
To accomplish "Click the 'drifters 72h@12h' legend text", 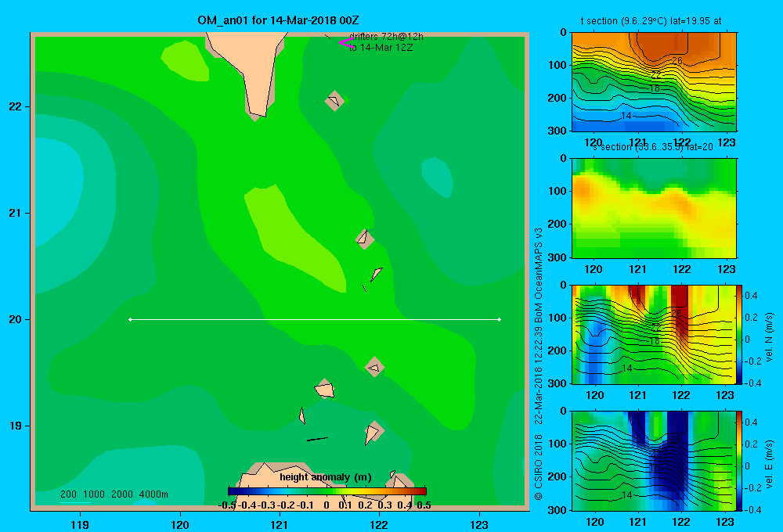I will click(387, 37).
